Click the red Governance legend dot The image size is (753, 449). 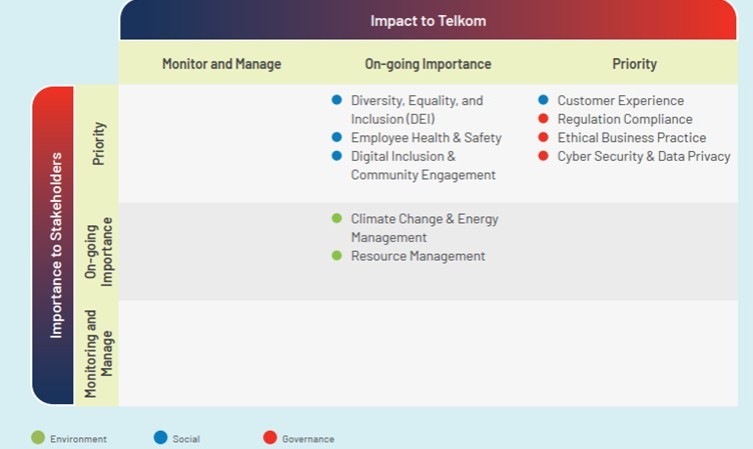270,437
